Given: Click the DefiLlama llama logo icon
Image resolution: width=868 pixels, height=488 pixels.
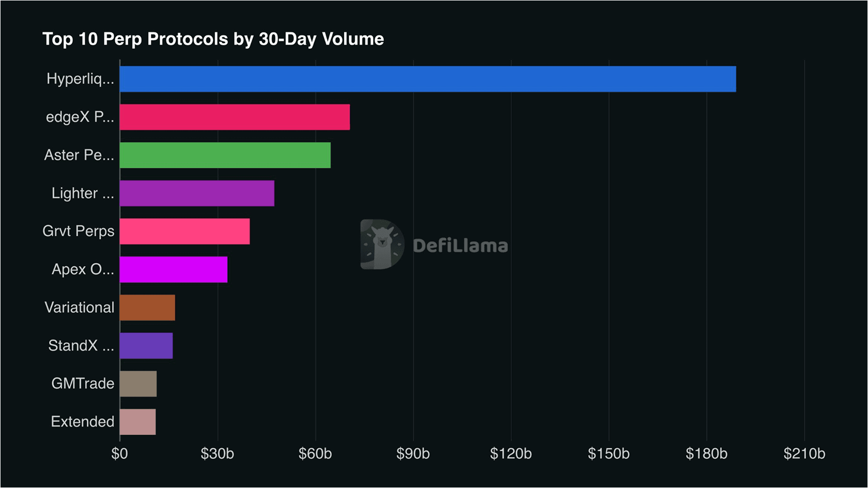Looking at the screenshot, I should click(382, 244).
